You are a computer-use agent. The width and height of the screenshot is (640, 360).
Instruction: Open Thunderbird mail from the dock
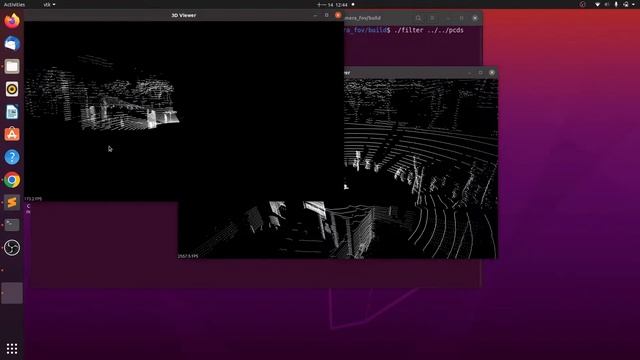coord(12,43)
